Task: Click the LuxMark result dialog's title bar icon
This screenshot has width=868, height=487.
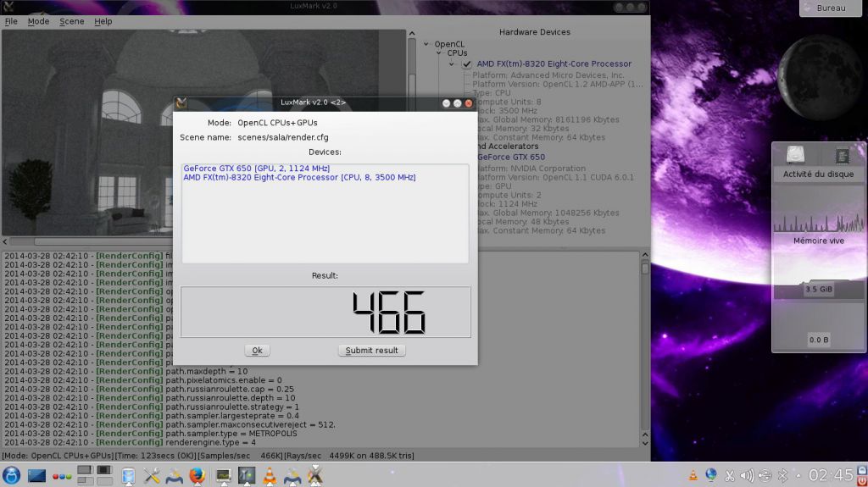Action: (x=181, y=103)
